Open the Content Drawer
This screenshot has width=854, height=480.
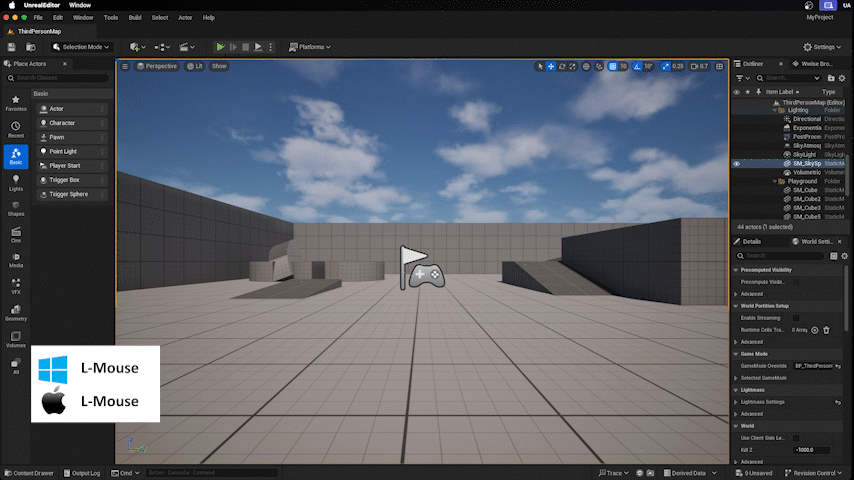(x=29, y=473)
